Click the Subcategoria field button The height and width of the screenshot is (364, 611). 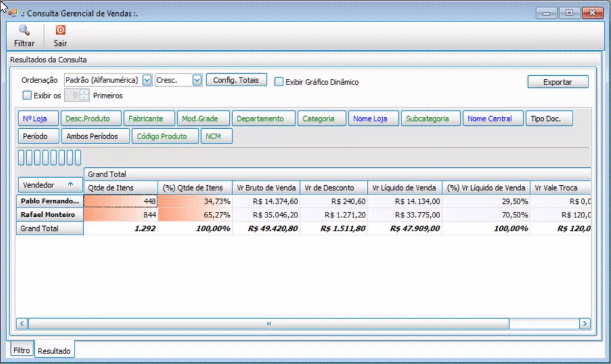(x=431, y=118)
